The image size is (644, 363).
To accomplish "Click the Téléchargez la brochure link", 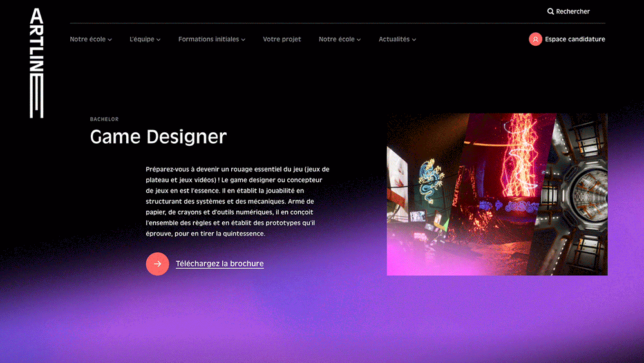I will (220, 264).
